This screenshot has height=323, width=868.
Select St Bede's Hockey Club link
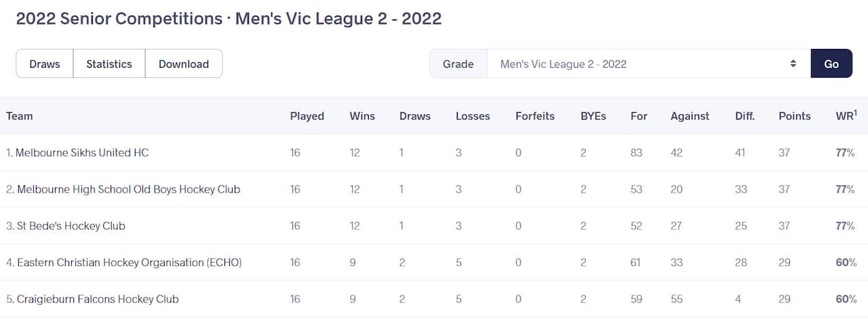[x=71, y=226]
